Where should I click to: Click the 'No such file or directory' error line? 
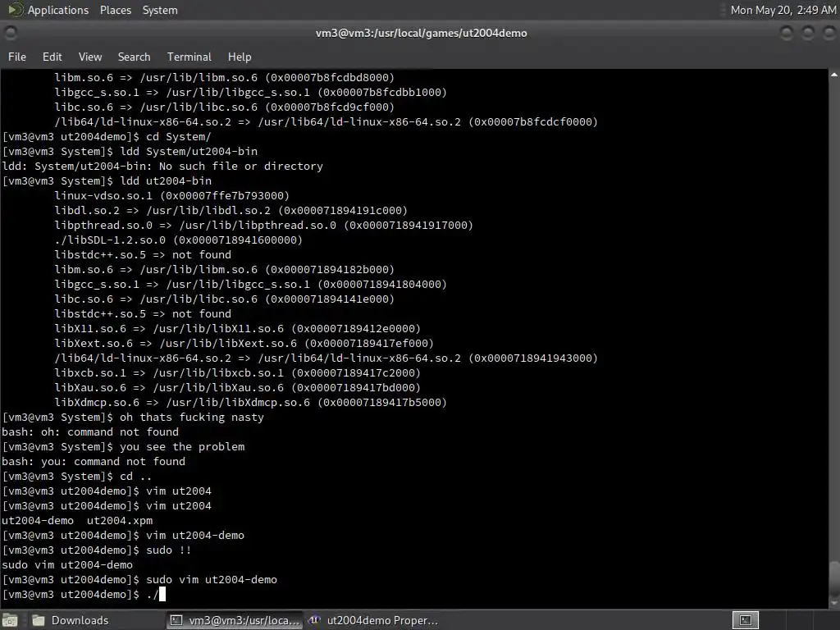[x=162, y=166]
